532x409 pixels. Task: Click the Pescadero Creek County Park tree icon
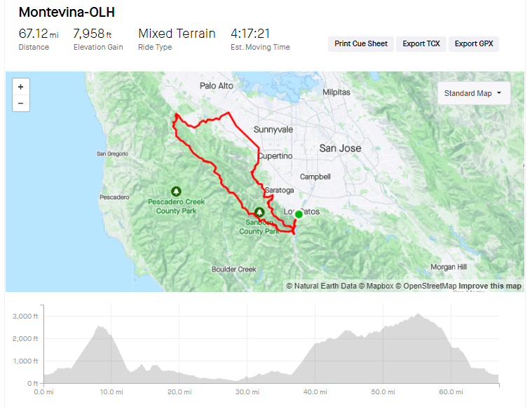coord(176,192)
